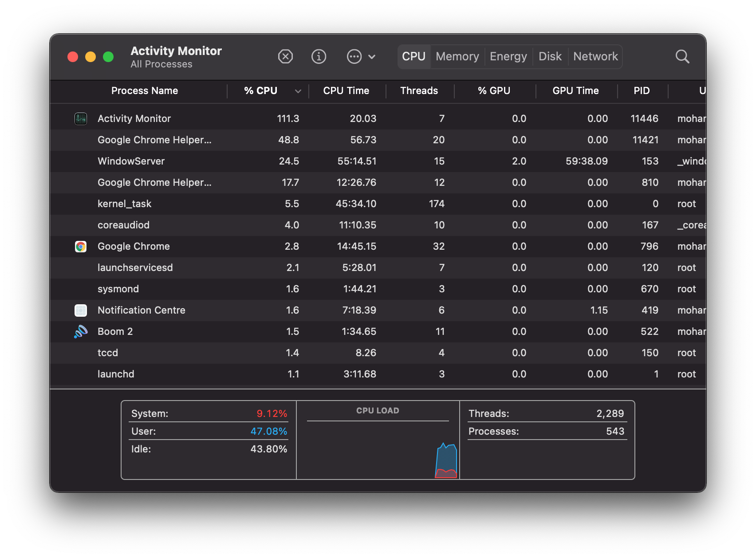Image resolution: width=756 pixels, height=558 pixels.
Task: Click the Notification Centre icon
Action: tap(81, 310)
